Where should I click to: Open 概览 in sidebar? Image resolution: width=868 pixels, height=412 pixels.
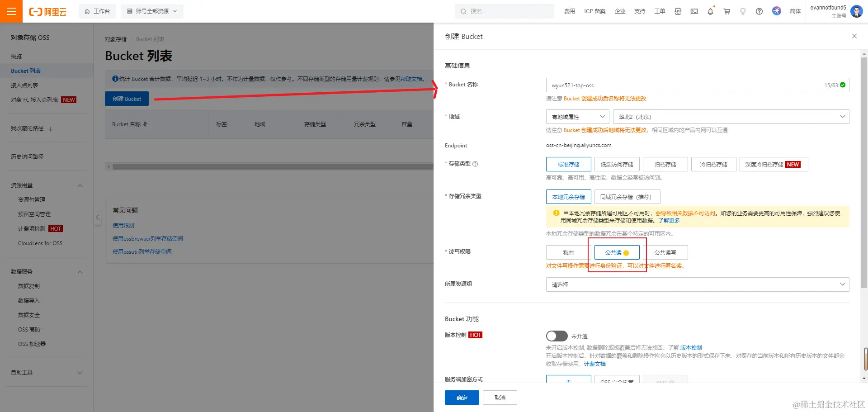coord(16,57)
